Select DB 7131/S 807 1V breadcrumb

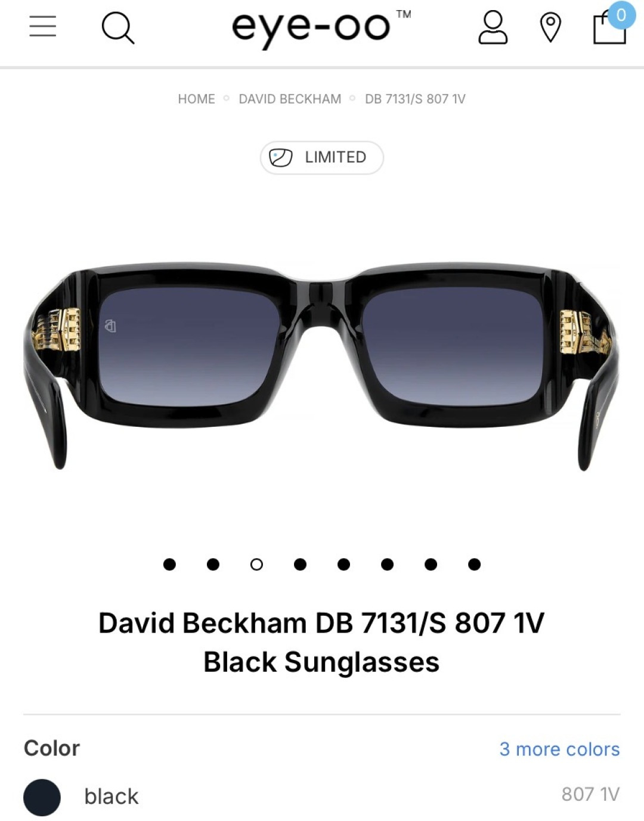pyautogui.click(x=415, y=99)
